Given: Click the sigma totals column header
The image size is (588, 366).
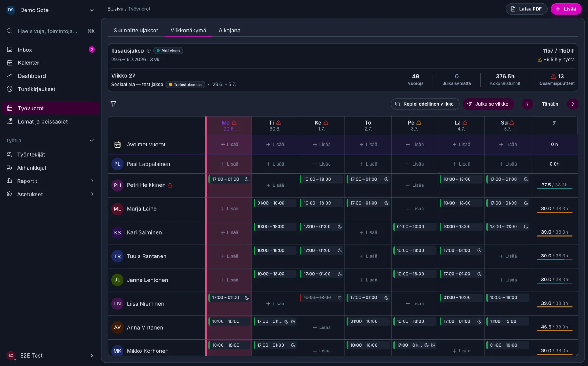Looking at the screenshot, I should click(x=554, y=124).
